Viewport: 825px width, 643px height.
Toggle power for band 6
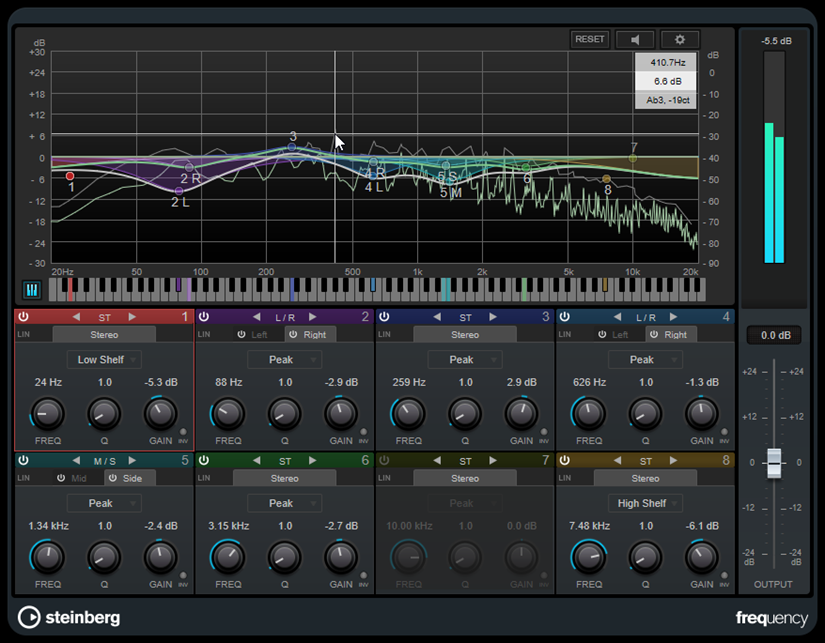pyautogui.click(x=204, y=460)
